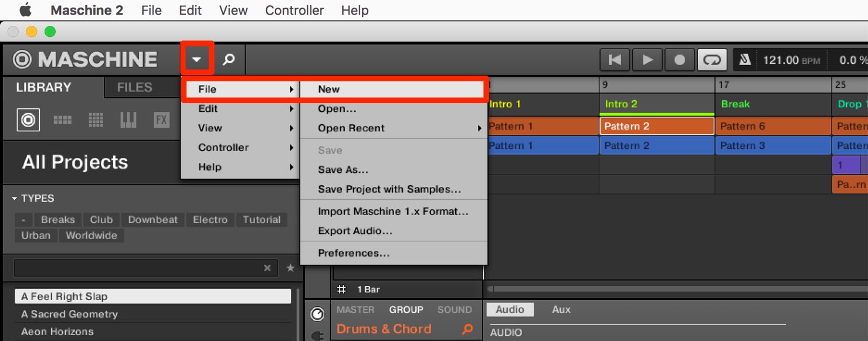Enable recording with the Record button
868x341 pixels.
[x=680, y=60]
